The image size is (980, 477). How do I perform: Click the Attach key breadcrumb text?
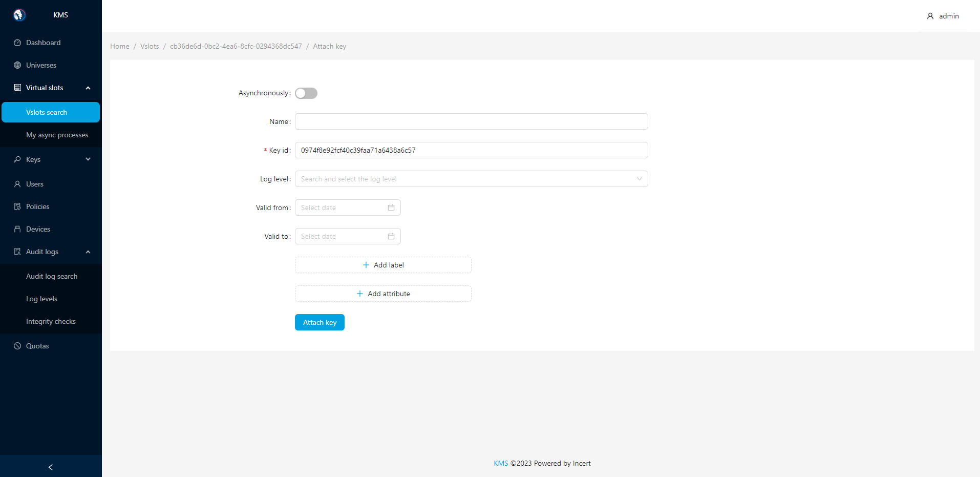pyautogui.click(x=330, y=46)
